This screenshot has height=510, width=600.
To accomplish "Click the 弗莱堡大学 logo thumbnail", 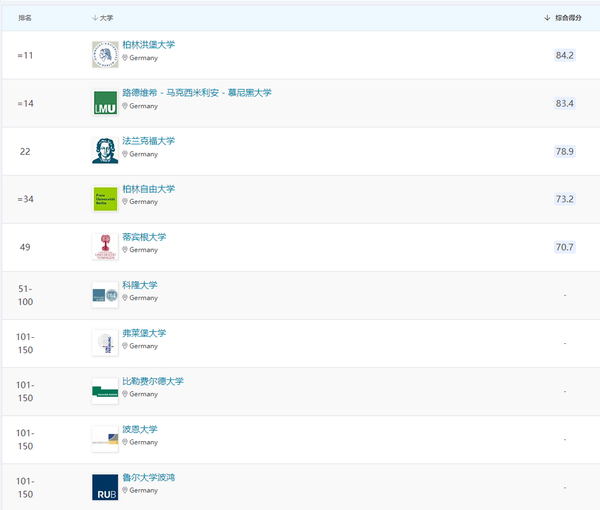I will point(105,343).
